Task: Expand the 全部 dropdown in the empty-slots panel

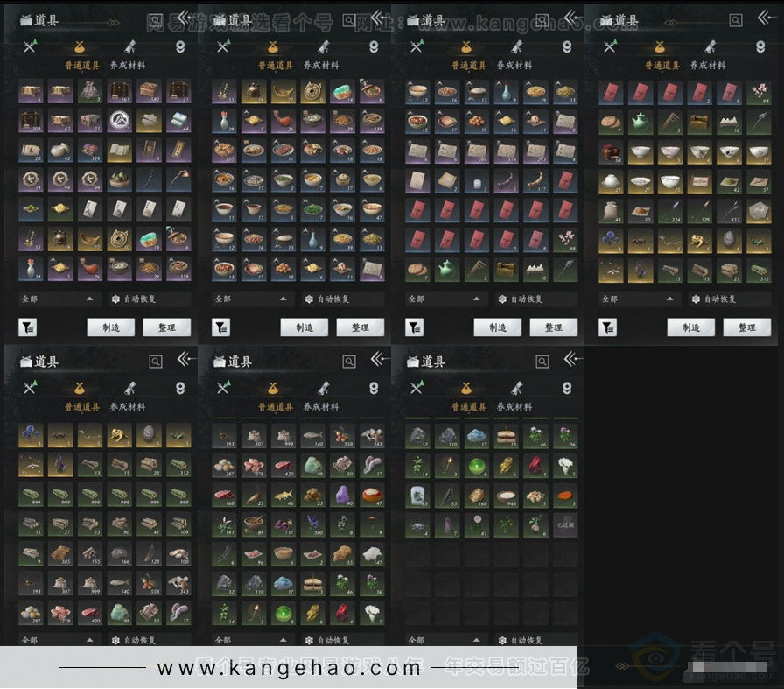Action: 446,640
